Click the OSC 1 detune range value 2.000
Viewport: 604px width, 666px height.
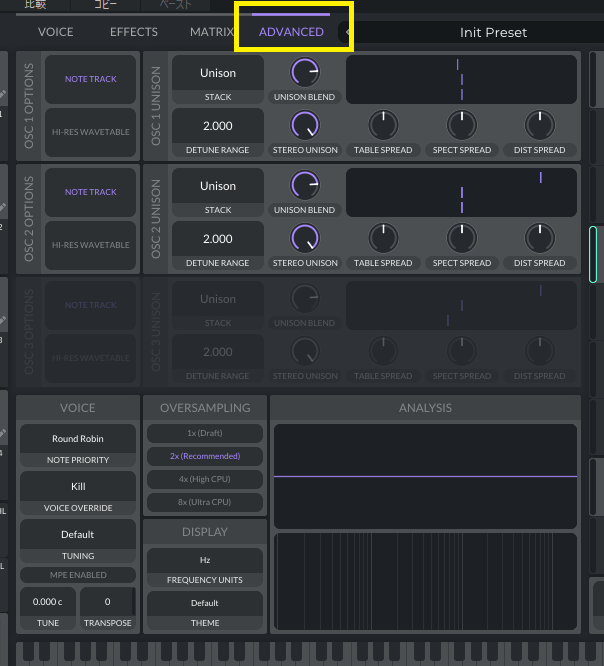[218, 126]
